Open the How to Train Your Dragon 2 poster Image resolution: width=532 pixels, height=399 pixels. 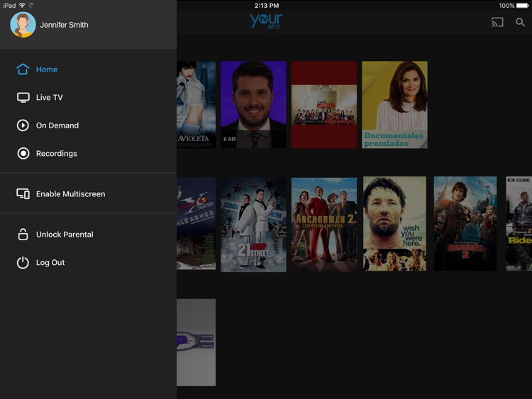(465, 224)
